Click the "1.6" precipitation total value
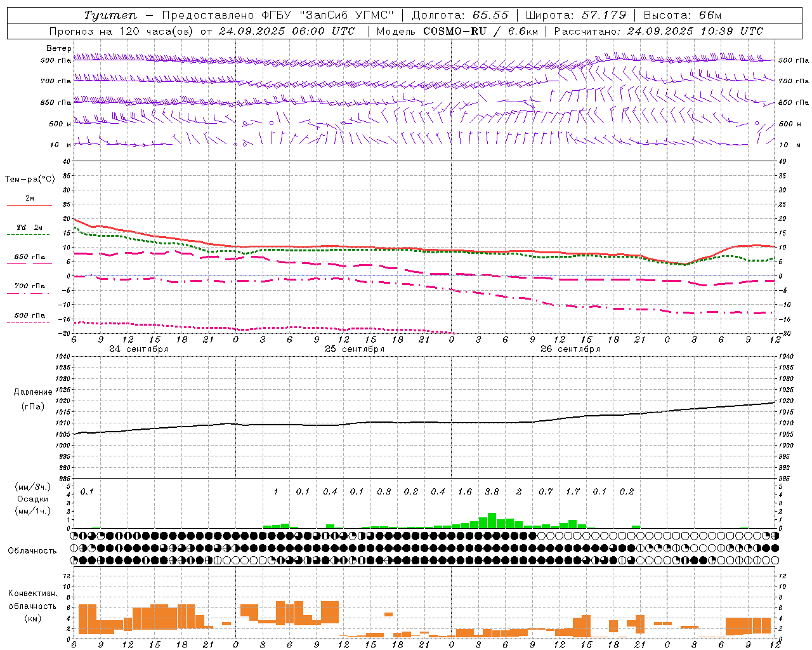The image size is (812, 650). [x=465, y=491]
